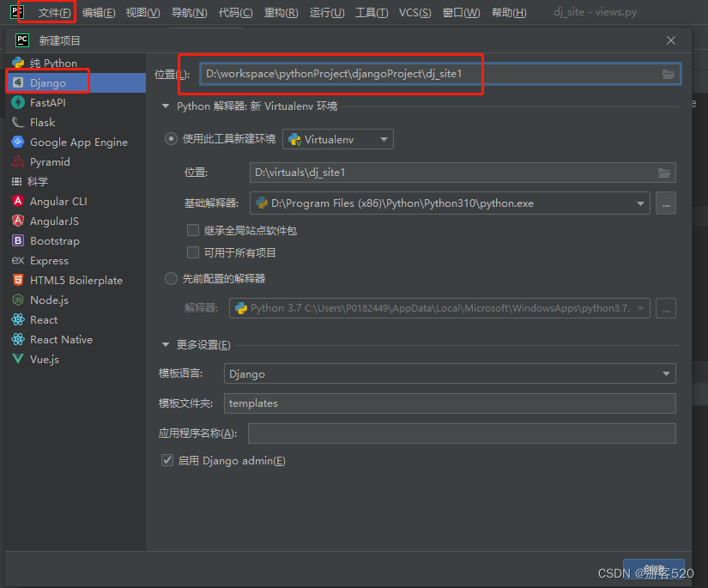Select the new environment radio button
Image resolution: width=708 pixels, height=588 pixels.
point(171,139)
